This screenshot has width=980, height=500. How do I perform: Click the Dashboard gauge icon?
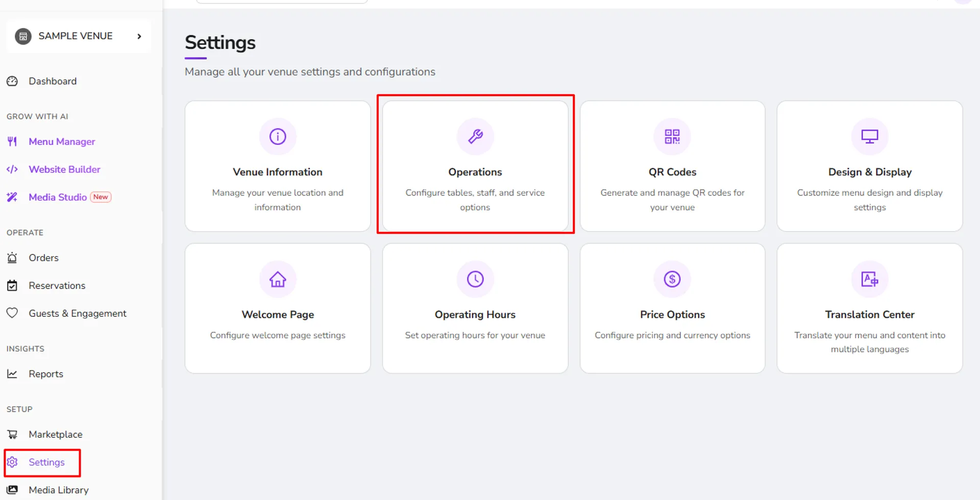12,81
